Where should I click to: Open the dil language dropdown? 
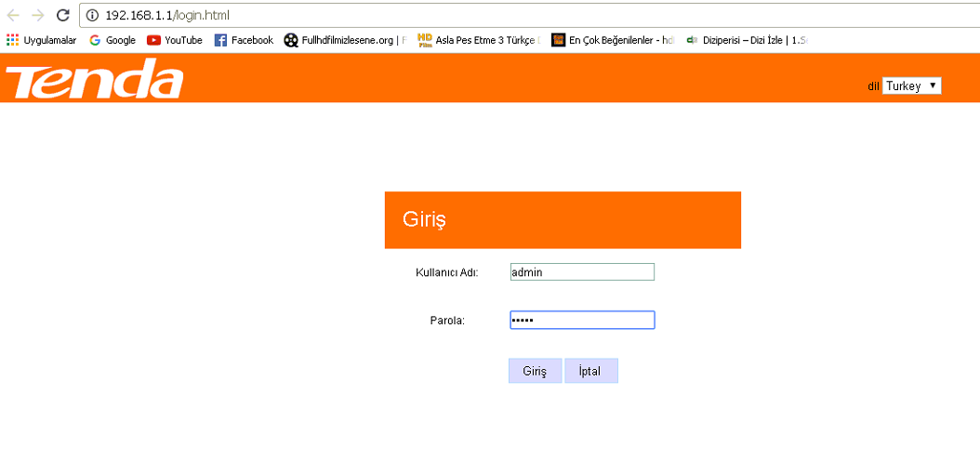coord(911,86)
